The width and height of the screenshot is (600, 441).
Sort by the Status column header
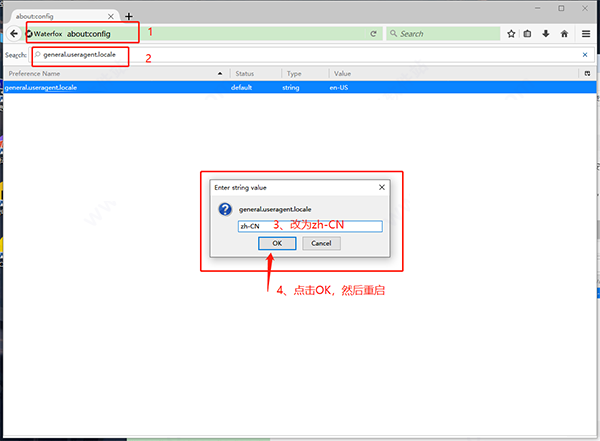click(255, 74)
